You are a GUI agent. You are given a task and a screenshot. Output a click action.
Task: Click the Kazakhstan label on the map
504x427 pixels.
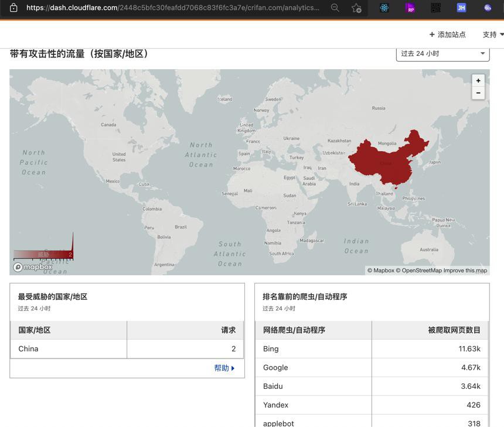coord(339,141)
